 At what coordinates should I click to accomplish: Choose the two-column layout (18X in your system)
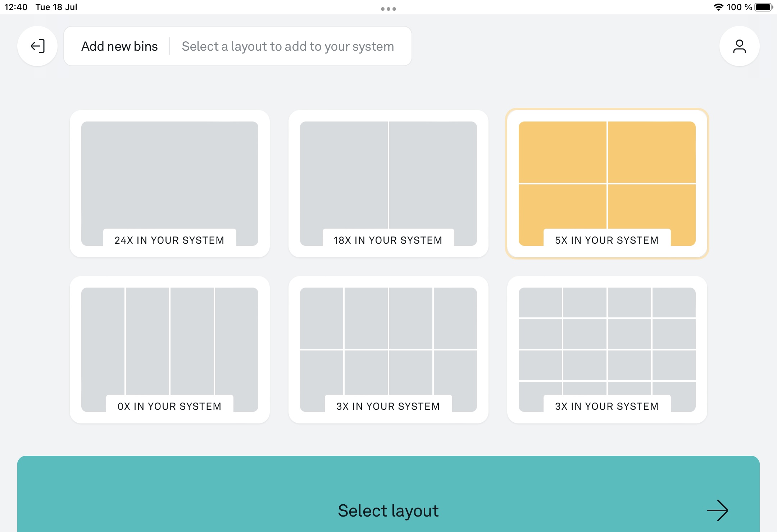pos(388,184)
